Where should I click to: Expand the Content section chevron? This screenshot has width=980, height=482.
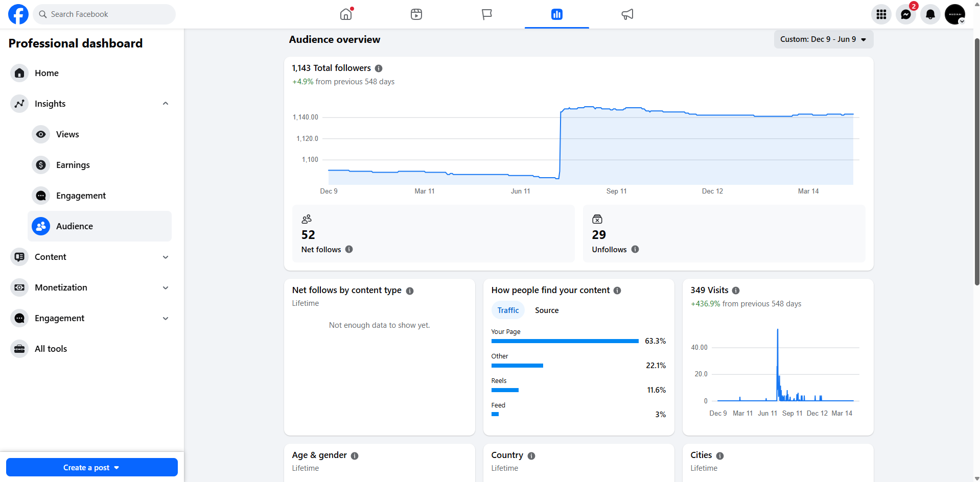pyautogui.click(x=166, y=257)
